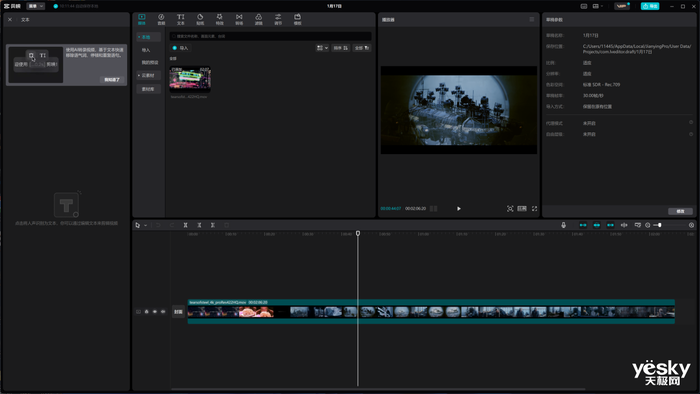Switch to the Effects tab
Viewport: 700px width, 394px height.
220,19
